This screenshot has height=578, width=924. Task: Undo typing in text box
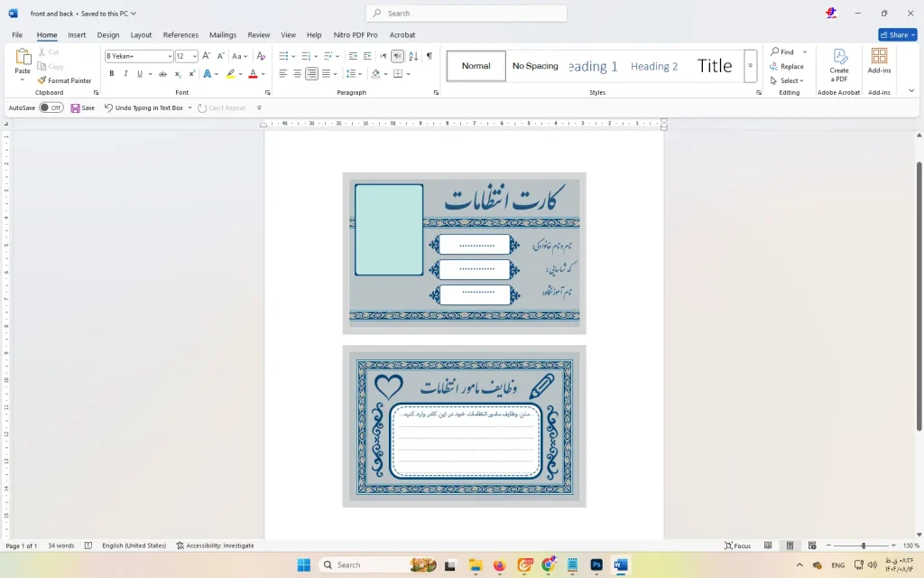[x=143, y=108]
